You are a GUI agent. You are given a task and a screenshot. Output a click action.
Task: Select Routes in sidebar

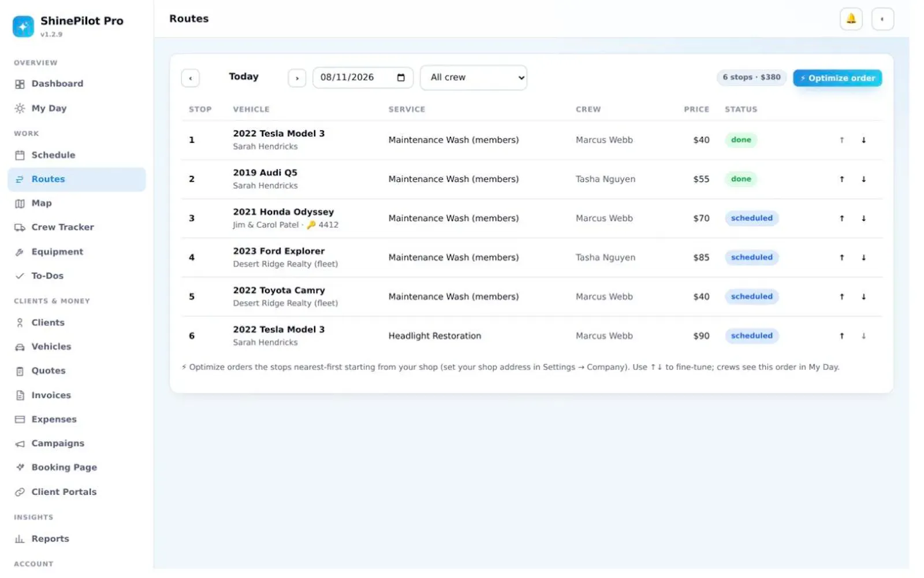pyautogui.click(x=76, y=179)
